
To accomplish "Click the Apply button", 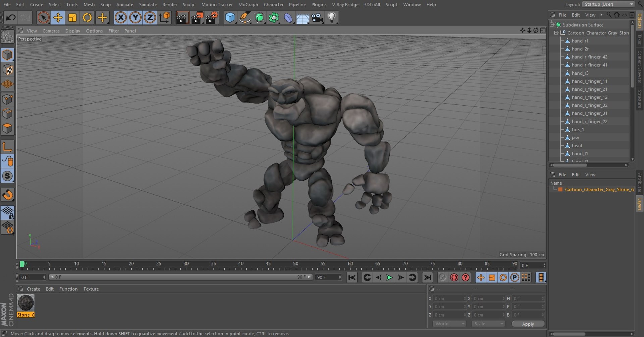I will [x=528, y=324].
